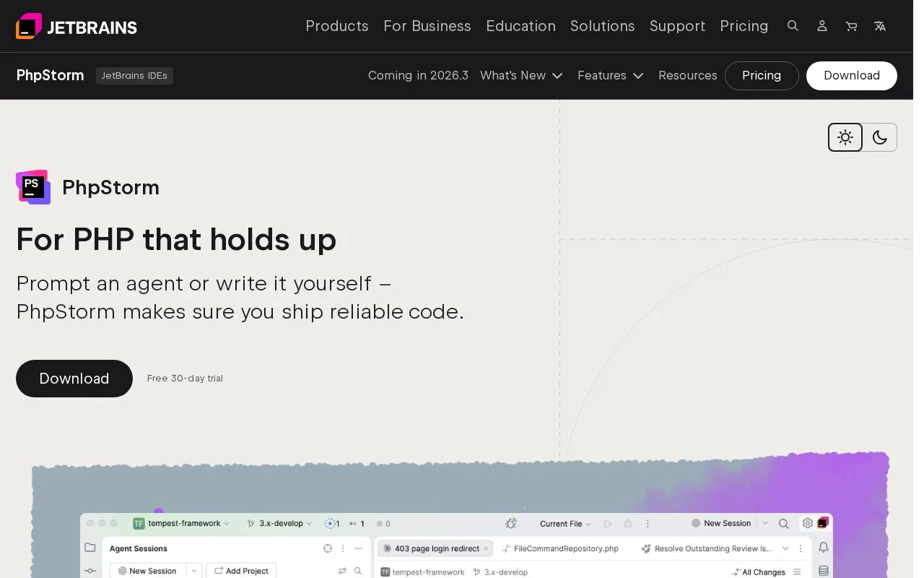Expand the 3.x-develop branch dropdown in IDE toolbar

pos(280,523)
